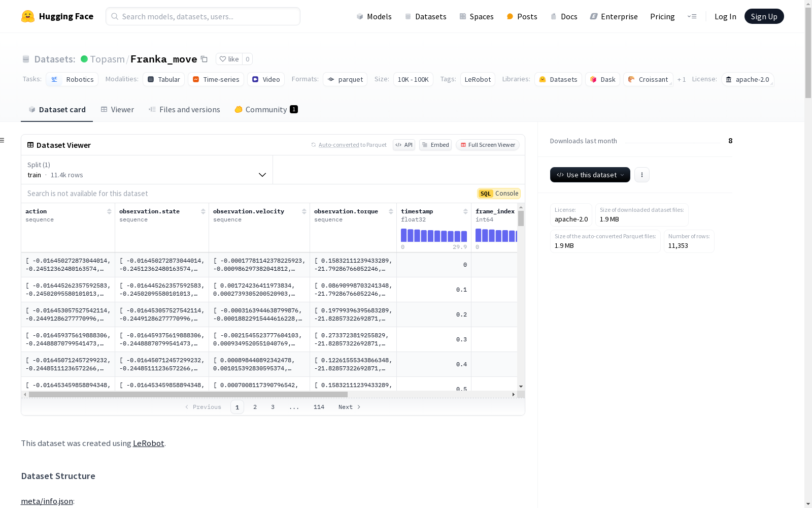
Task: Expand the Split train dropdown
Action: 147,170
